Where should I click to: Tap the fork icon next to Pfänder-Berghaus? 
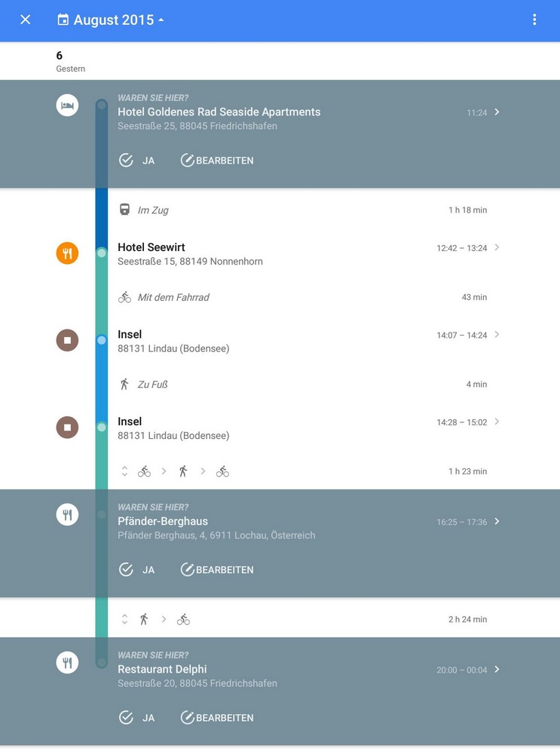pyautogui.click(x=67, y=515)
